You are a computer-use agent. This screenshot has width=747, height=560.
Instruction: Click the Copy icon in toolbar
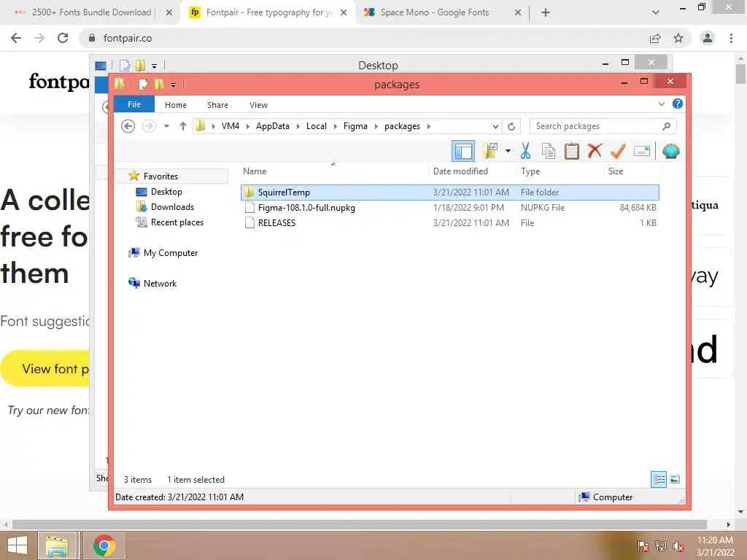tap(549, 151)
